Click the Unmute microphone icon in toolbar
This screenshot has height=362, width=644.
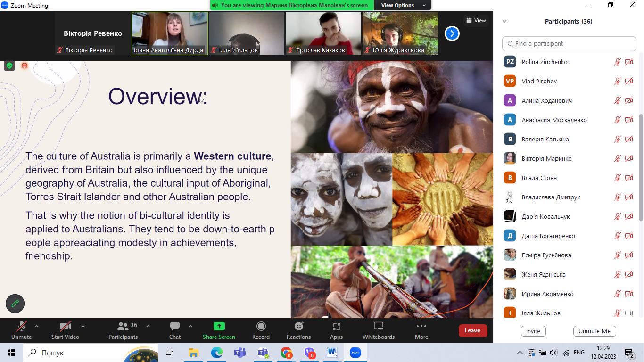21,326
